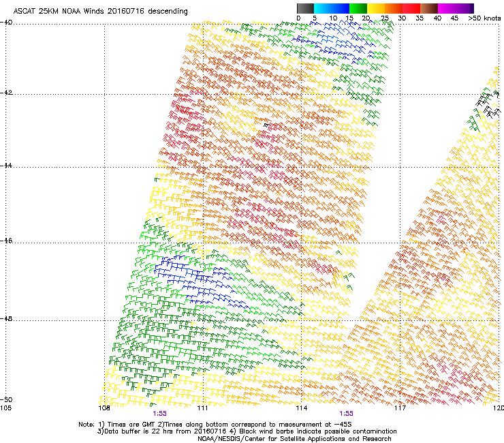Click the magenta 40-45 knots legend color

pos(447,8)
